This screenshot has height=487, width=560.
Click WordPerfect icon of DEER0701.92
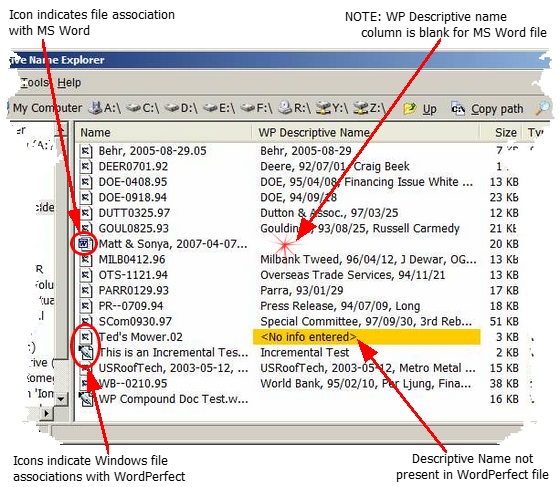86,166
